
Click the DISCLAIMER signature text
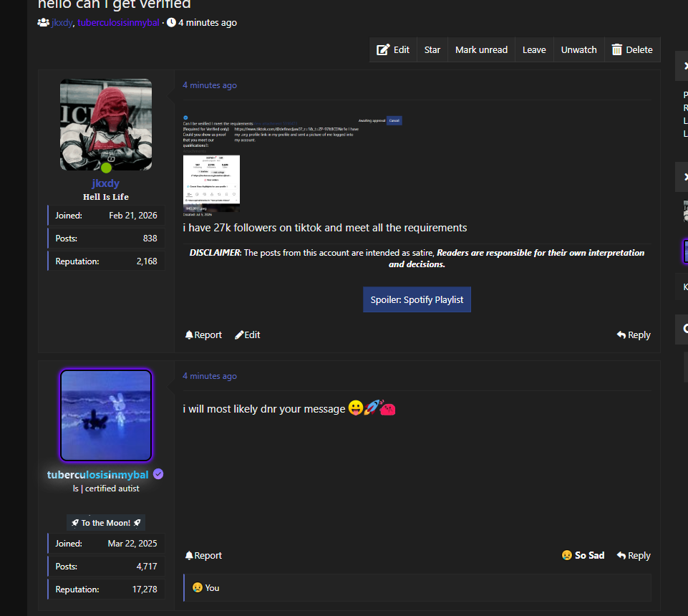[417, 258]
